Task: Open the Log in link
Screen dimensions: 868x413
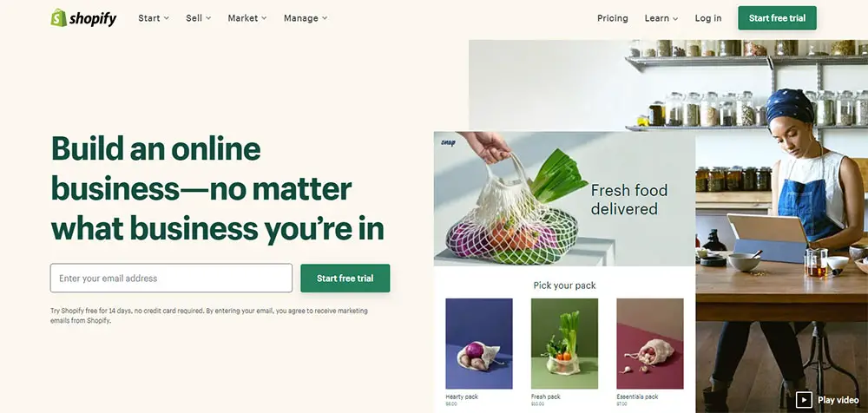Action: [708, 18]
